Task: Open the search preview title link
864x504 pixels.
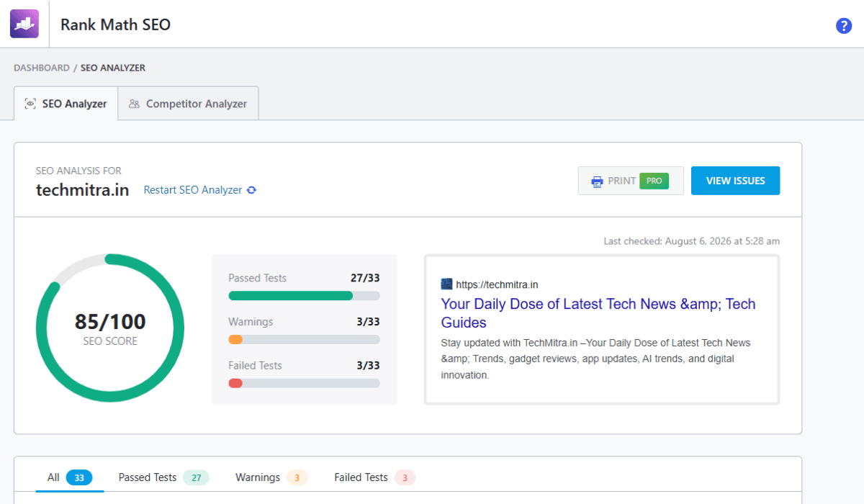Action: tap(598, 313)
